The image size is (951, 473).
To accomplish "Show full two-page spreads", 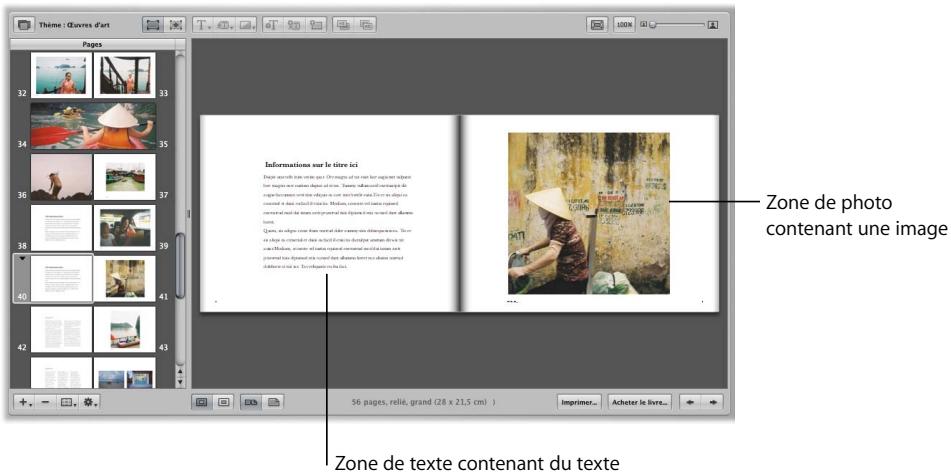I will (x=251, y=401).
